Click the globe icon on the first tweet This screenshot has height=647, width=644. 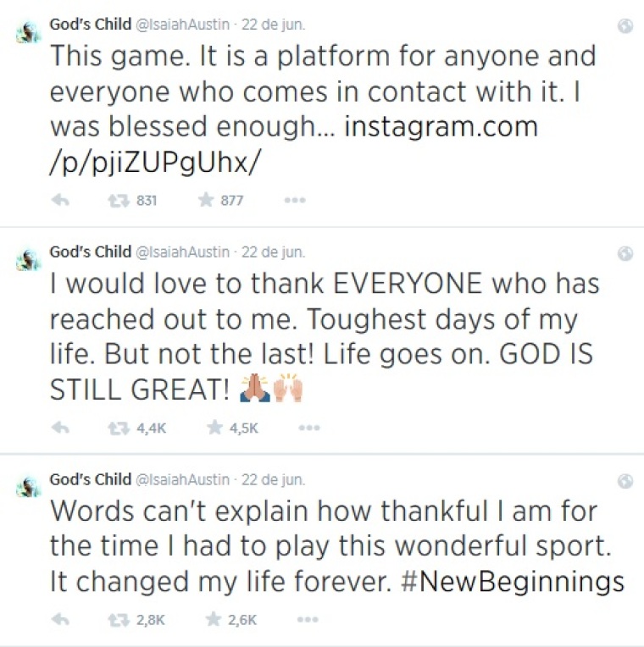tap(625, 26)
